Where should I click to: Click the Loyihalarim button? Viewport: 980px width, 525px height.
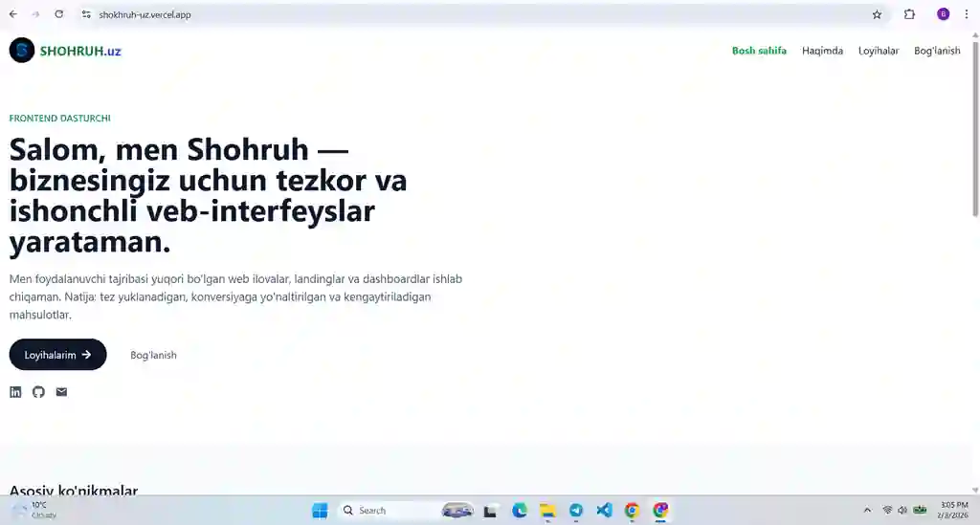click(x=57, y=355)
